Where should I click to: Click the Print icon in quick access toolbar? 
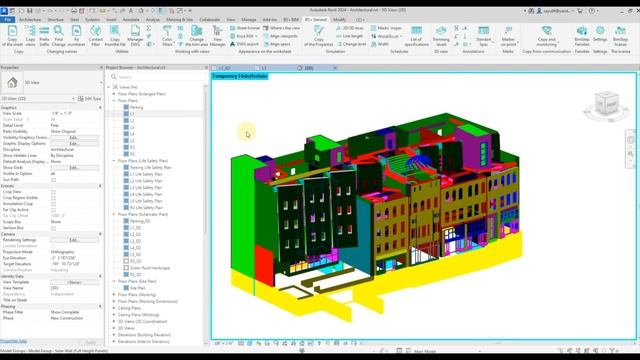74,11
